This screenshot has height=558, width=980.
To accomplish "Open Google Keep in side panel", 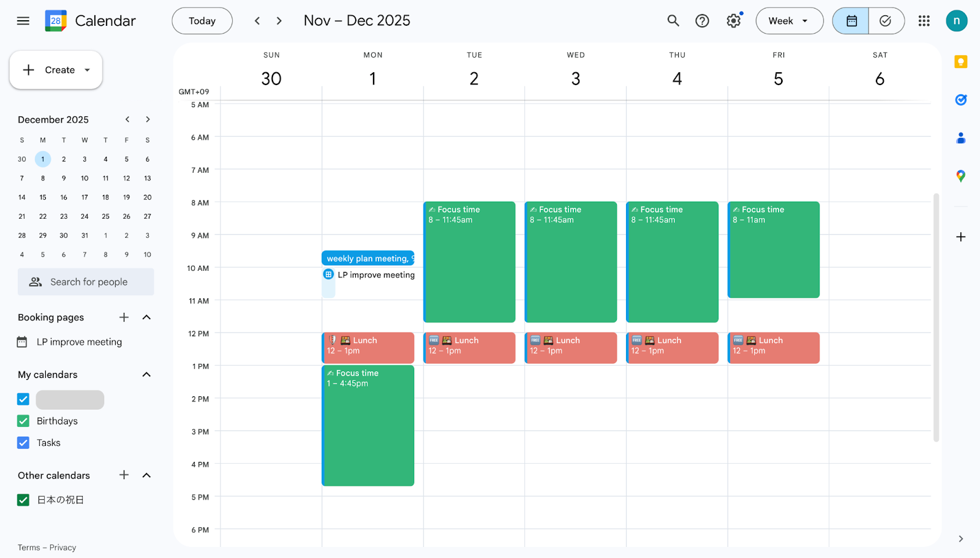I will point(960,62).
